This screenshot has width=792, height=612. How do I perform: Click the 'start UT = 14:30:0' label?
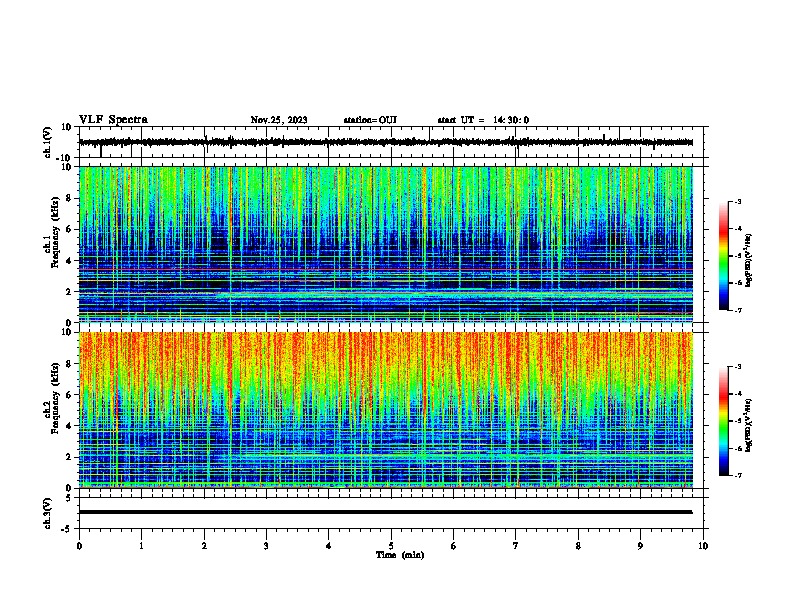point(483,120)
